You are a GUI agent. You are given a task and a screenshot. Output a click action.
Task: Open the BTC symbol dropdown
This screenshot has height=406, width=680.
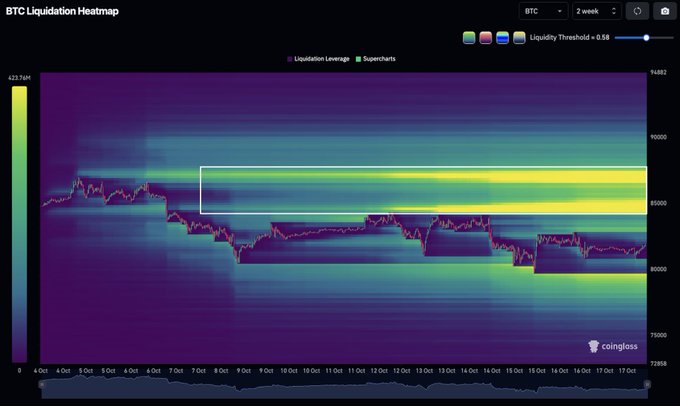pyautogui.click(x=543, y=11)
